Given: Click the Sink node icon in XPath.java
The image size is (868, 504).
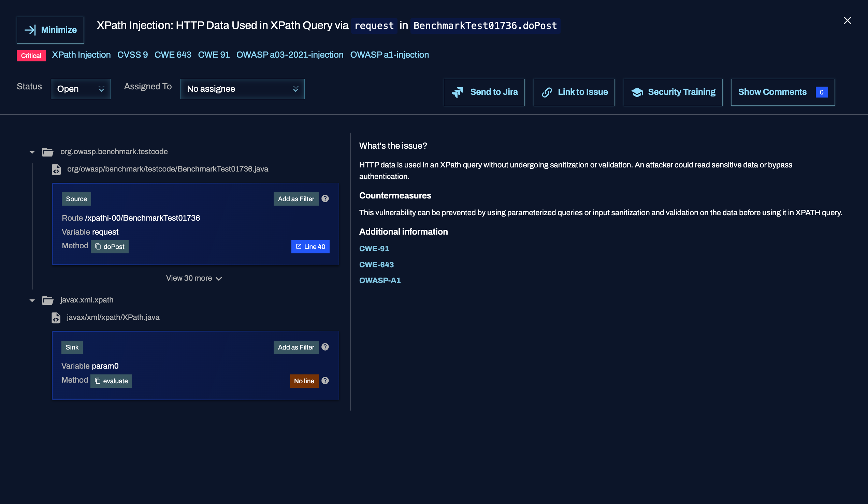Looking at the screenshot, I should click(72, 347).
